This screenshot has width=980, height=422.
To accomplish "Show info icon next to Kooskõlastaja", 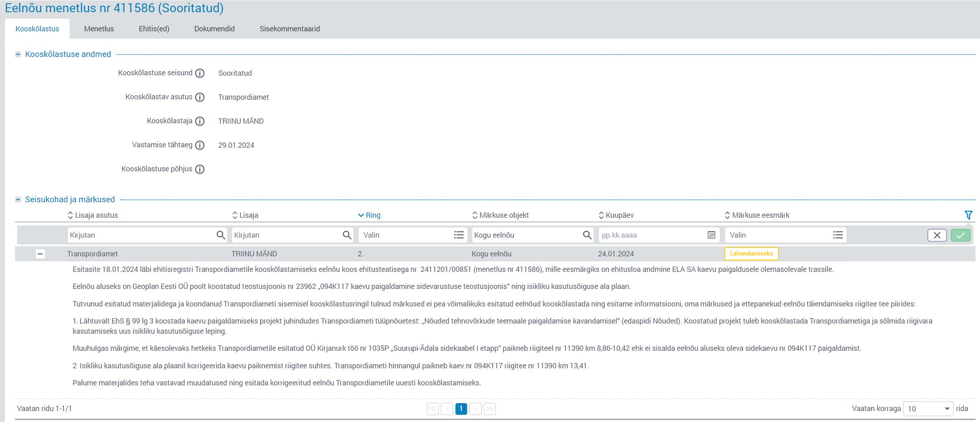I will click(x=200, y=121).
